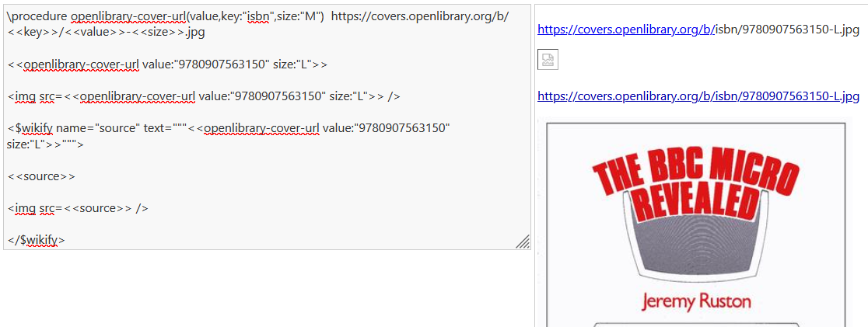Screen dimensions: 868x327
Task: Click the word "\procedure" in the editor
Action: [x=37, y=17]
